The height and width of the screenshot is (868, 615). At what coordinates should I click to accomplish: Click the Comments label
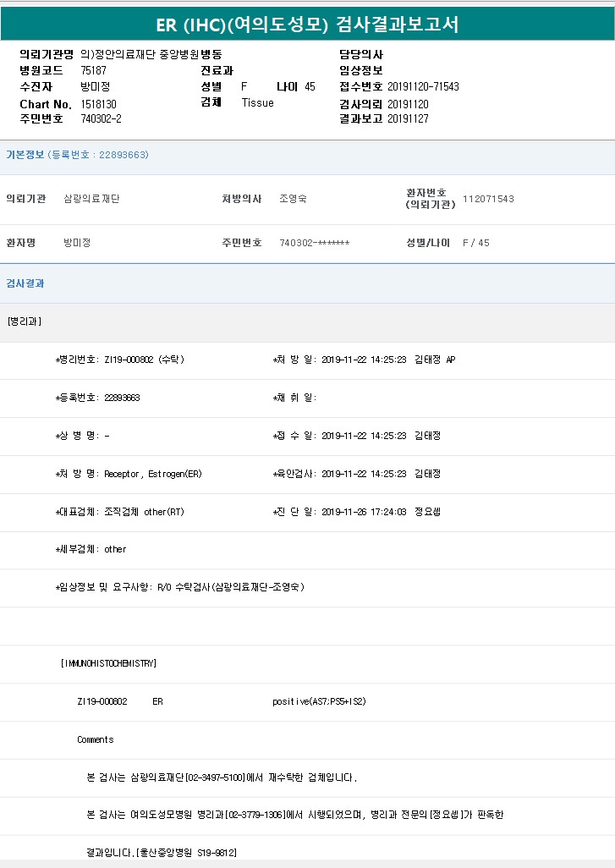pos(95,739)
